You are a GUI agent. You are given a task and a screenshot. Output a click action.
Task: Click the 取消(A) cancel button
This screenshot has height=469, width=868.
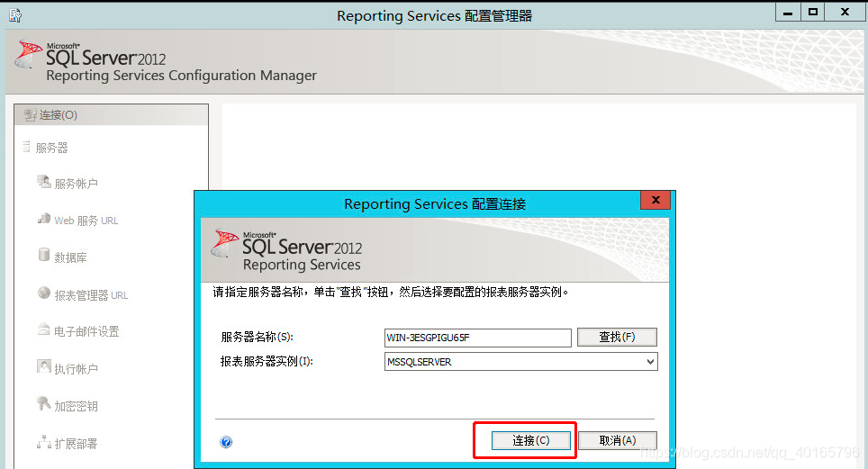[617, 440]
